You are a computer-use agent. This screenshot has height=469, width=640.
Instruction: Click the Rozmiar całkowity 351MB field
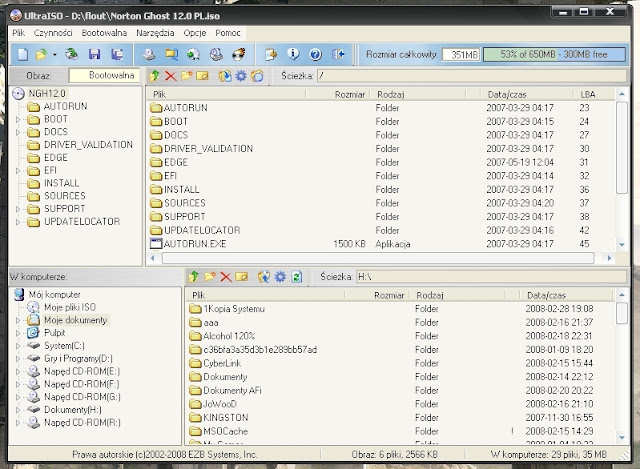click(x=461, y=54)
